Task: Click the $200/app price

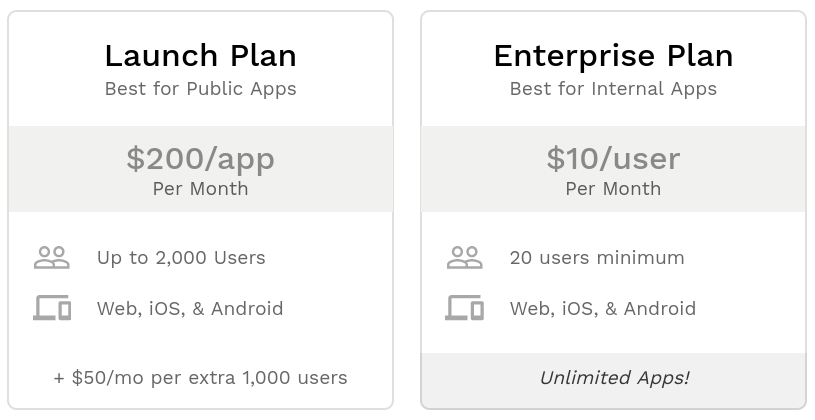Action: (x=200, y=158)
